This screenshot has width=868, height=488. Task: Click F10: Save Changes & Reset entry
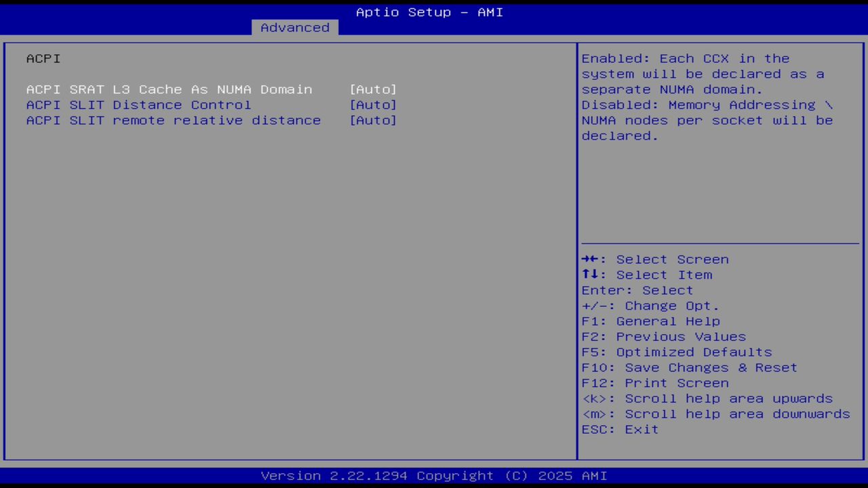(689, 367)
